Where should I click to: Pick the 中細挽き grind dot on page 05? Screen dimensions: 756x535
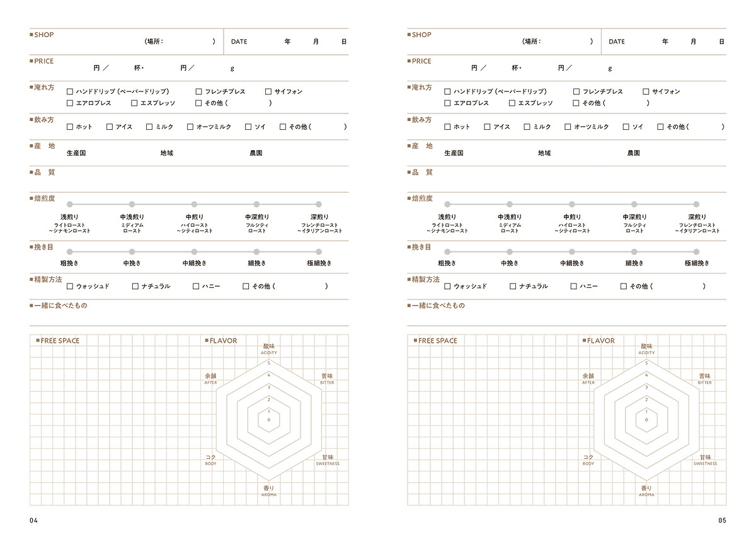tap(571, 251)
